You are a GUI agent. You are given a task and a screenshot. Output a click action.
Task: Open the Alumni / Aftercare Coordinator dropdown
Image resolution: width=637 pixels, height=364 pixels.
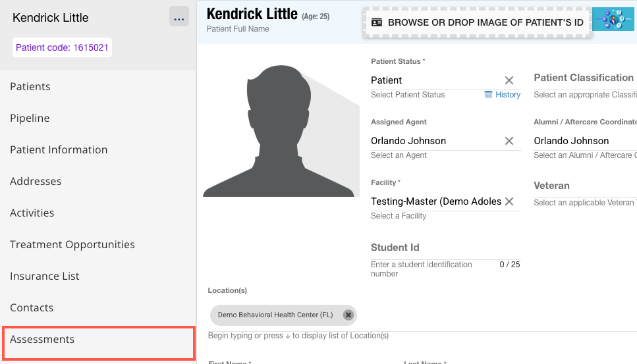584,141
